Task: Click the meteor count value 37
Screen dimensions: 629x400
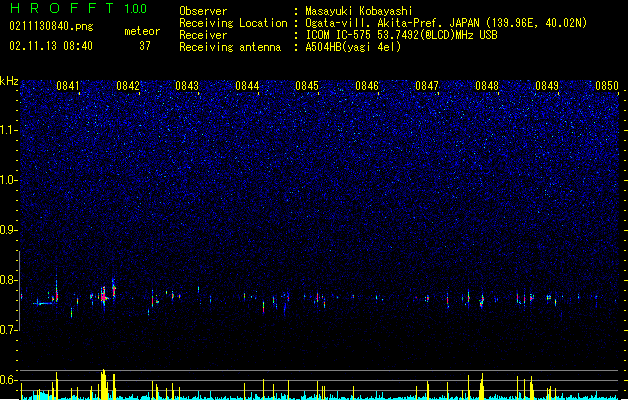Action: click(145, 46)
